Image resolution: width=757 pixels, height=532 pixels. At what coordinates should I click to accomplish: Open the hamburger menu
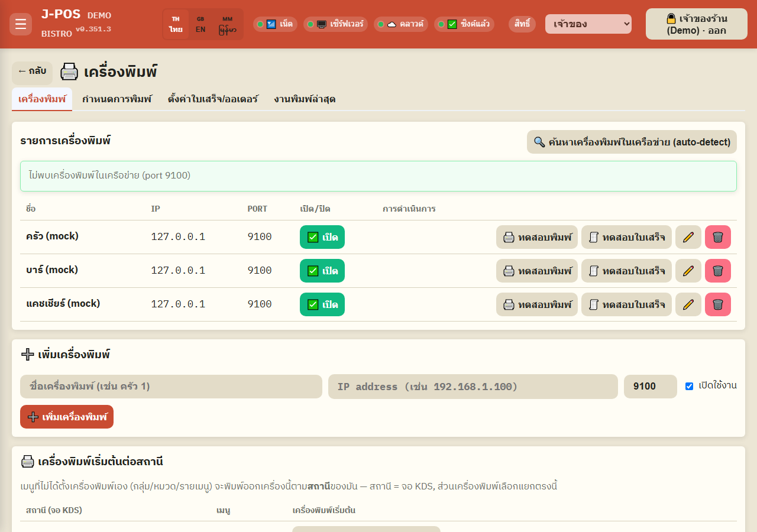coord(21,24)
